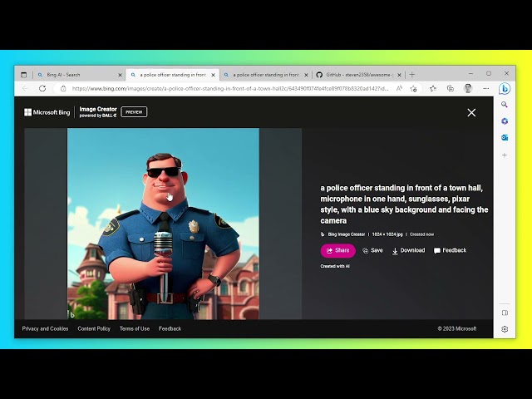This screenshot has width=532, height=399.
Task: Close the GitHub tab
Action: (x=399, y=75)
